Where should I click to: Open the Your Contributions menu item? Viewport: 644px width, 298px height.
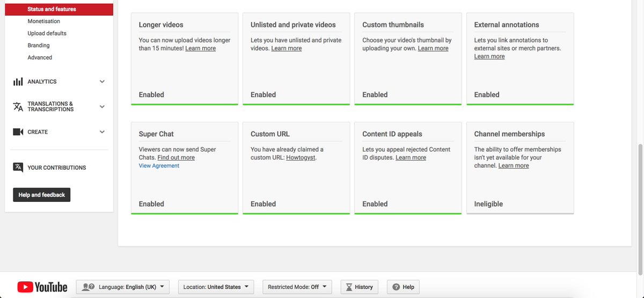(x=57, y=168)
